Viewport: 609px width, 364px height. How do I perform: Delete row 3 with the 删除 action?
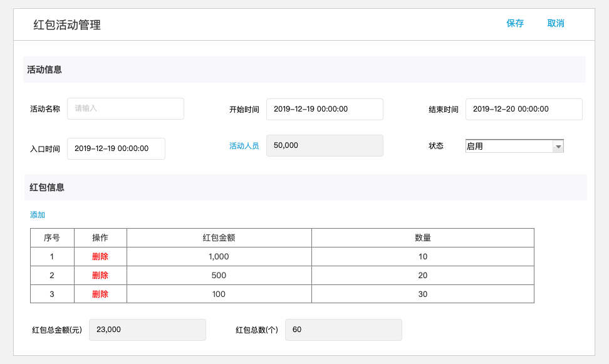(101, 294)
